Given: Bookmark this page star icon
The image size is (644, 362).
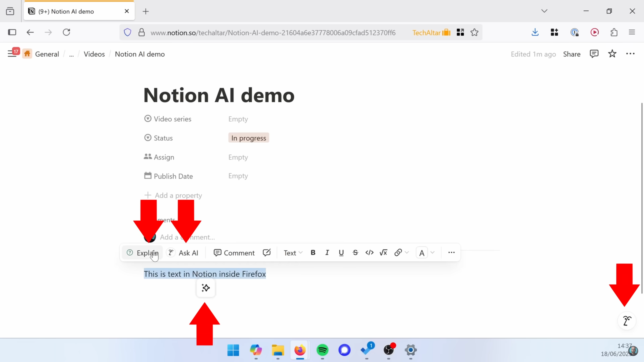Looking at the screenshot, I should point(474,32).
